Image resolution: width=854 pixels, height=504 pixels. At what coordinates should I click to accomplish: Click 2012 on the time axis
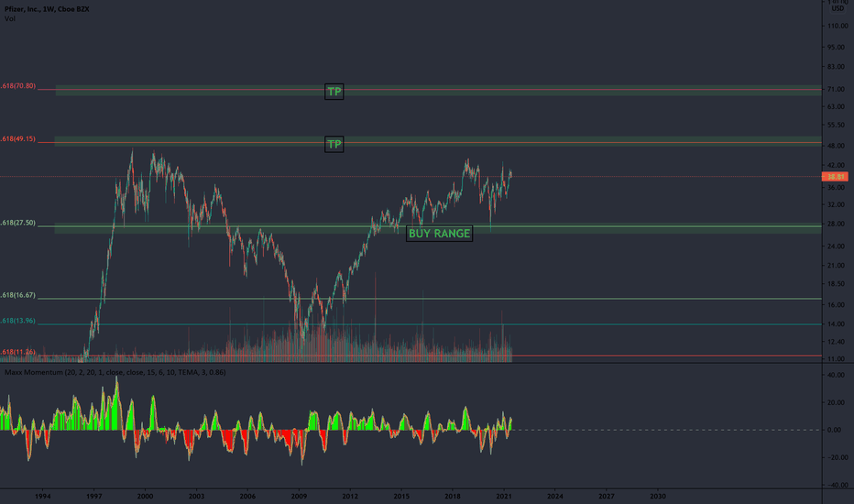(350, 497)
